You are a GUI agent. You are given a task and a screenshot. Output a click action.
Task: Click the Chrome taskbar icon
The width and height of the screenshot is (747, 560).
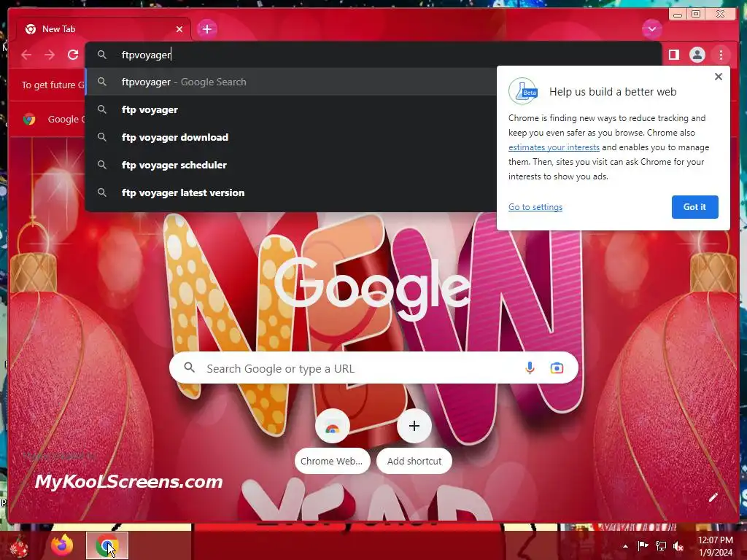[107, 545]
